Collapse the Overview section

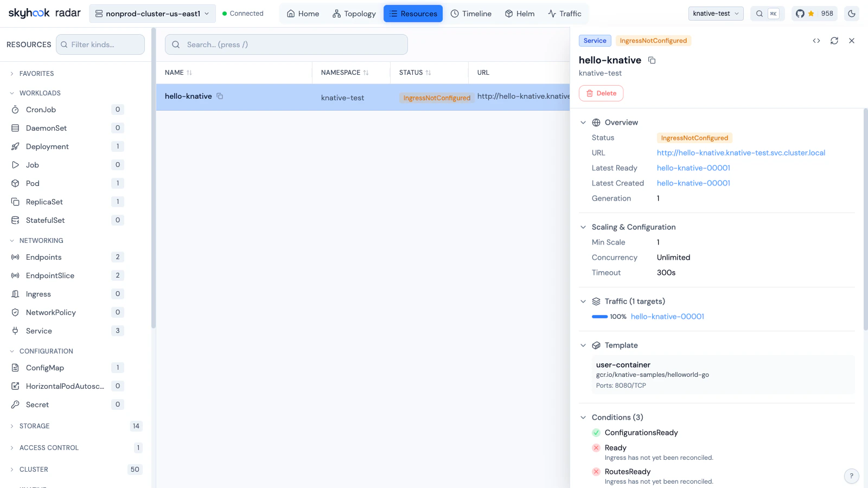pyautogui.click(x=609, y=123)
